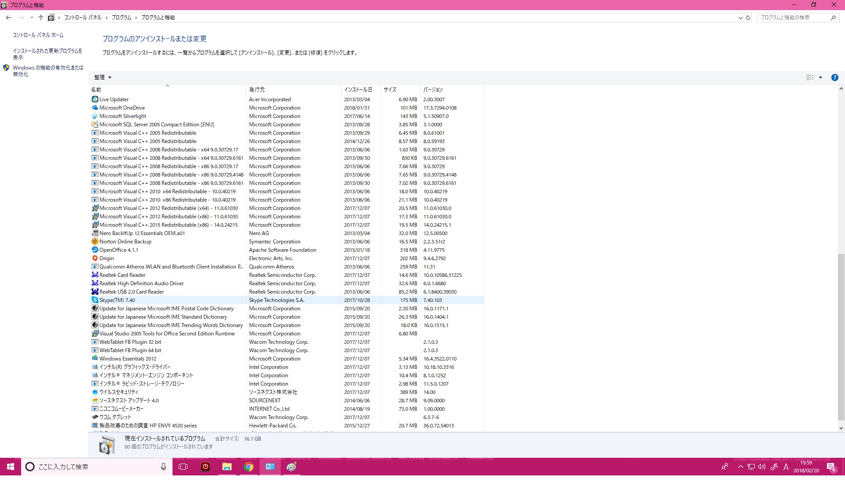Select the Skype(TM) 7.40 program entry
845x504 pixels.
[x=117, y=300]
